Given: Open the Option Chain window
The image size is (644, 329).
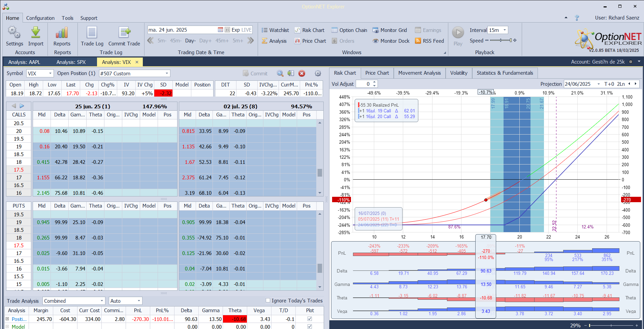Looking at the screenshot, I should pos(349,30).
